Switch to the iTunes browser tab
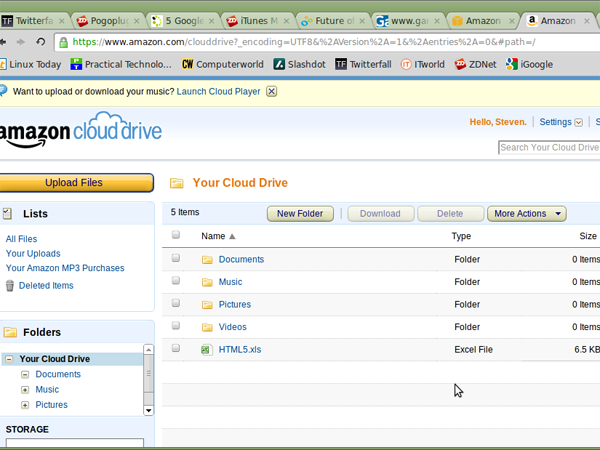 click(257, 21)
